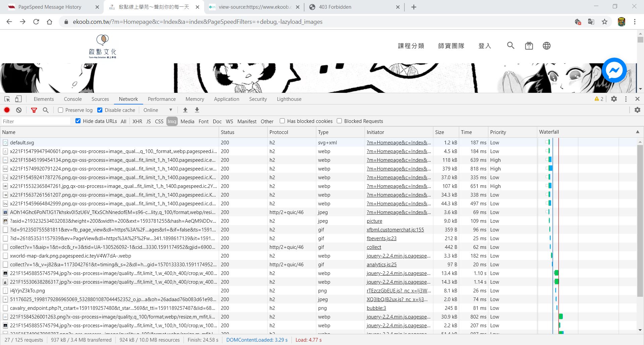Click the browser Forward arrow

(22, 22)
